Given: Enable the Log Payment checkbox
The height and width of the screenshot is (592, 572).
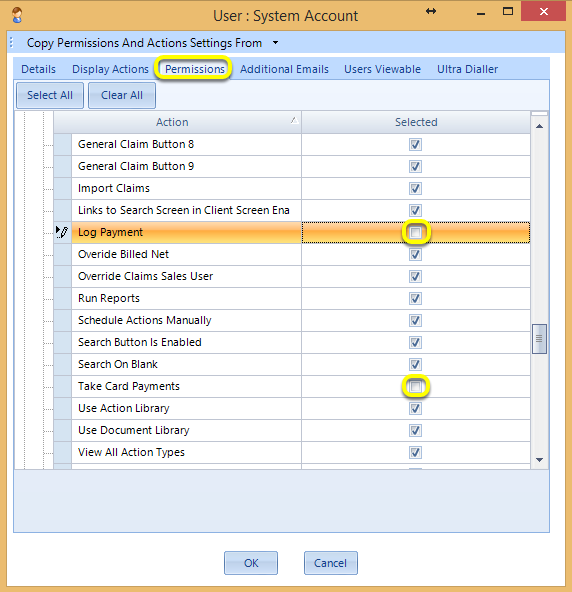Looking at the screenshot, I should (x=415, y=232).
